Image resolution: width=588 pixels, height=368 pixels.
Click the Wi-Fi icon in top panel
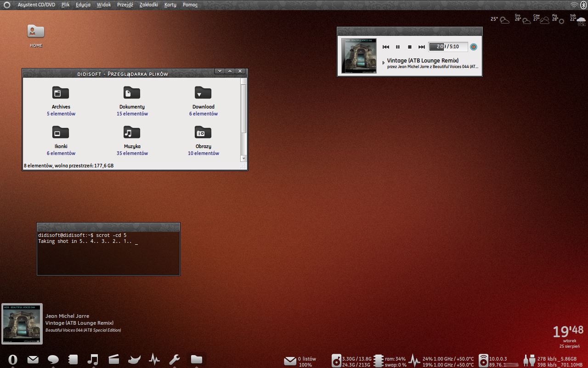[x=574, y=5]
